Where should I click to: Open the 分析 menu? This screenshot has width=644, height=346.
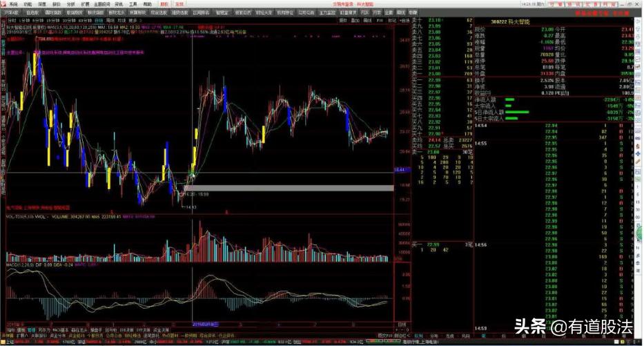pos(70,4)
